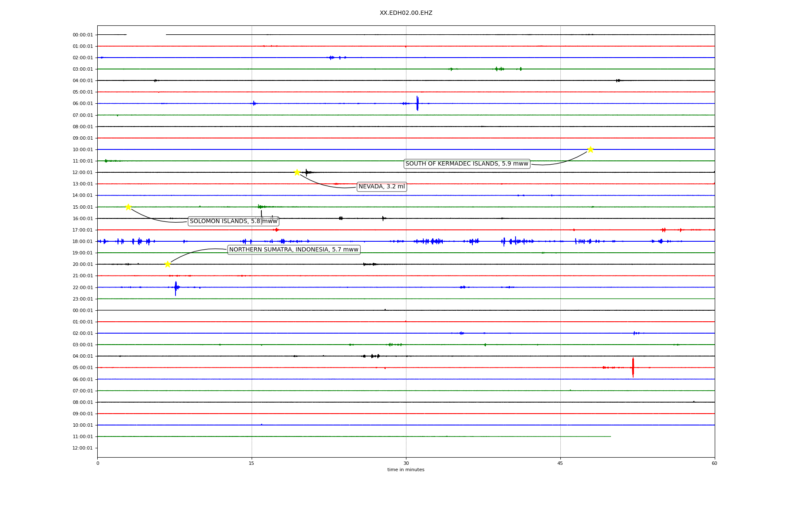Click the NEVADA, 3.2 ml annotation box

[x=381, y=187]
